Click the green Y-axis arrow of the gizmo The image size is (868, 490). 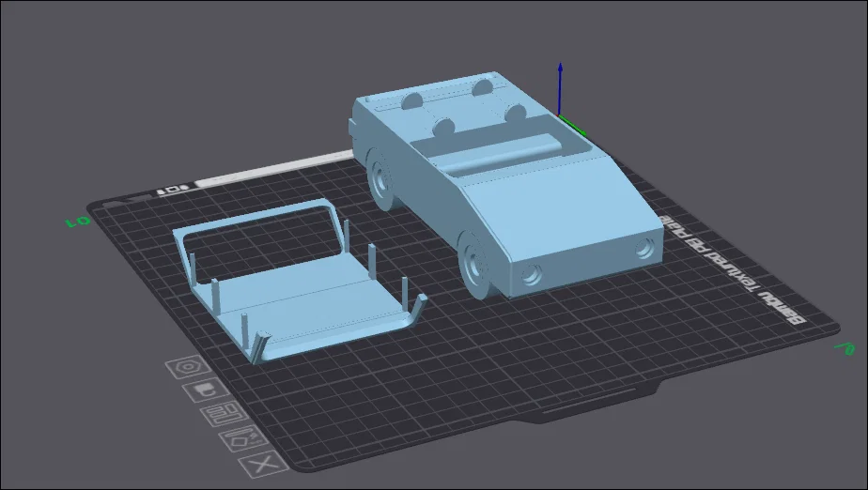click(x=573, y=126)
